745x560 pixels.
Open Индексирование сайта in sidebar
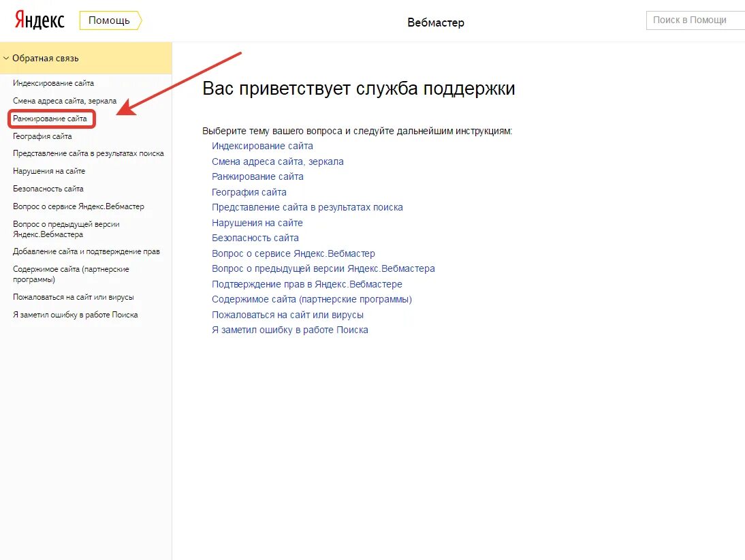pos(53,83)
